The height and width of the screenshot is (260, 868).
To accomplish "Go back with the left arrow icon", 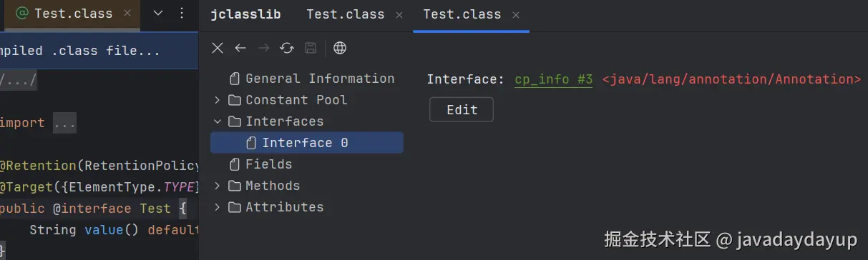I will tap(240, 48).
